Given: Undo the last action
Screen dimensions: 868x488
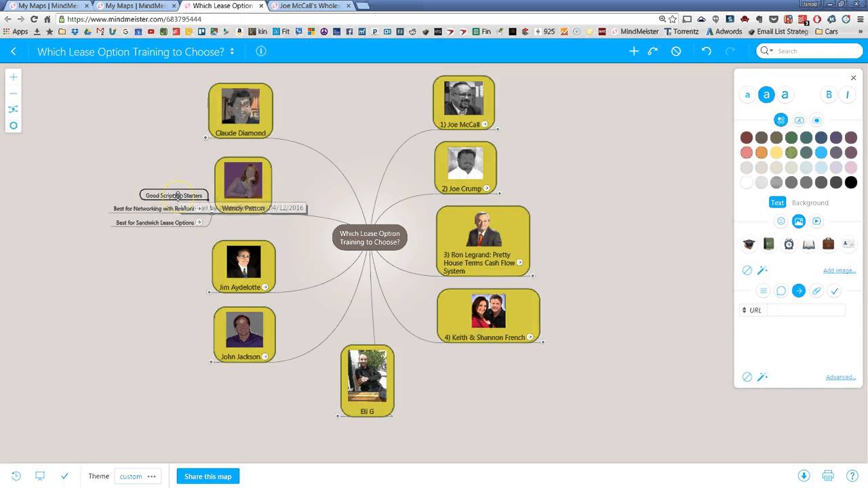Looking at the screenshot, I should click(x=707, y=52).
